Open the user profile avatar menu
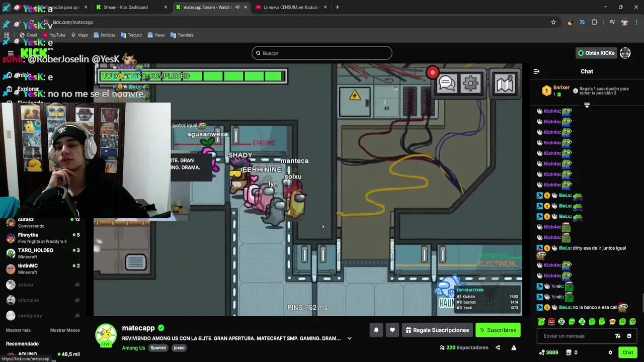The image size is (644, 362). [625, 53]
